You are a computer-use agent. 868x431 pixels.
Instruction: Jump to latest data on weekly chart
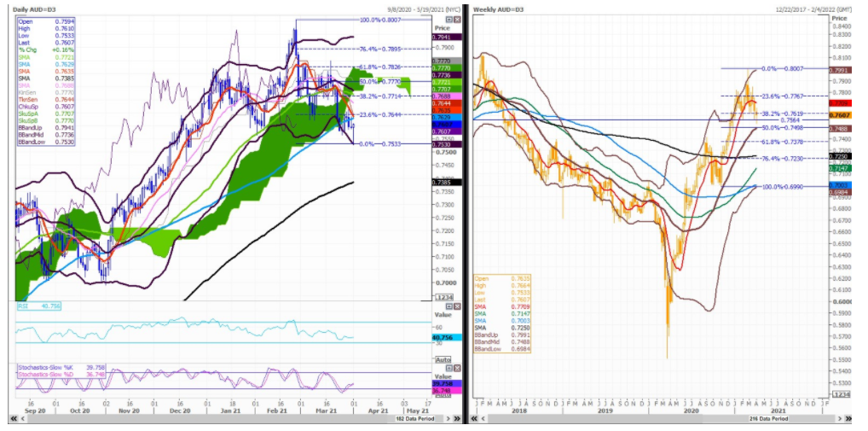click(849, 418)
